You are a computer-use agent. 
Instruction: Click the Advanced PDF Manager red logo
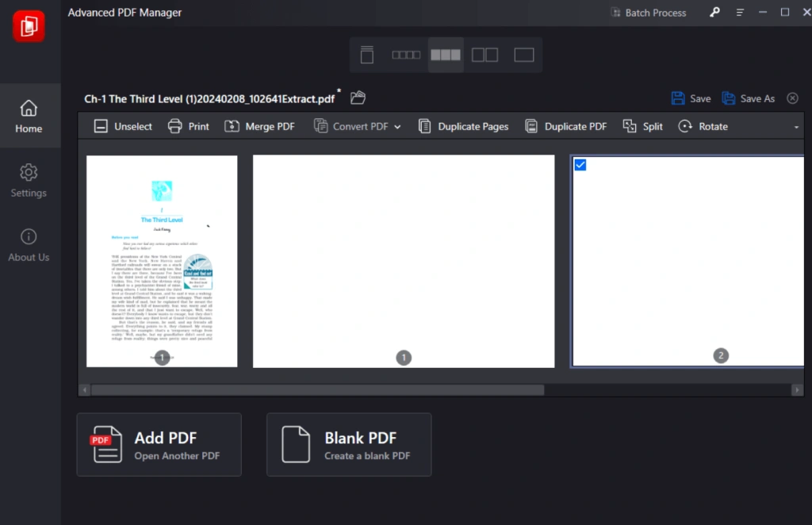point(29,26)
